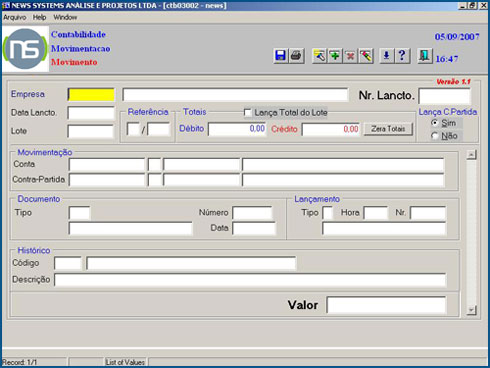Click the Débito total field
This screenshot has width=490, height=368.
[x=237, y=129]
